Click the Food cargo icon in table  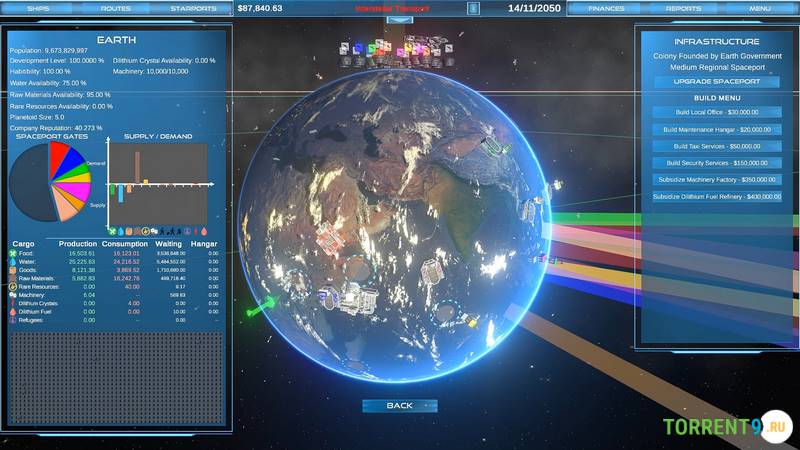[14, 254]
